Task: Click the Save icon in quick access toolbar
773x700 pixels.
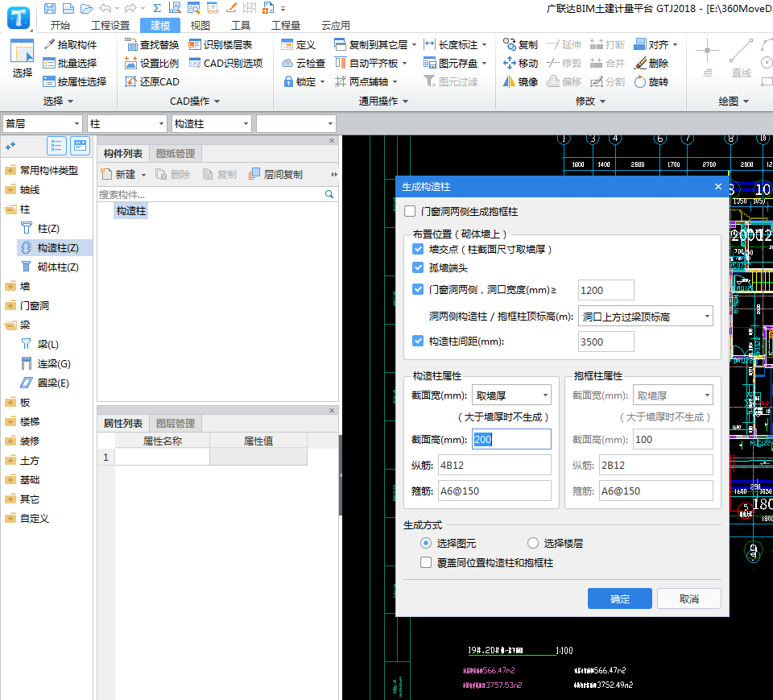Action: click(49, 8)
